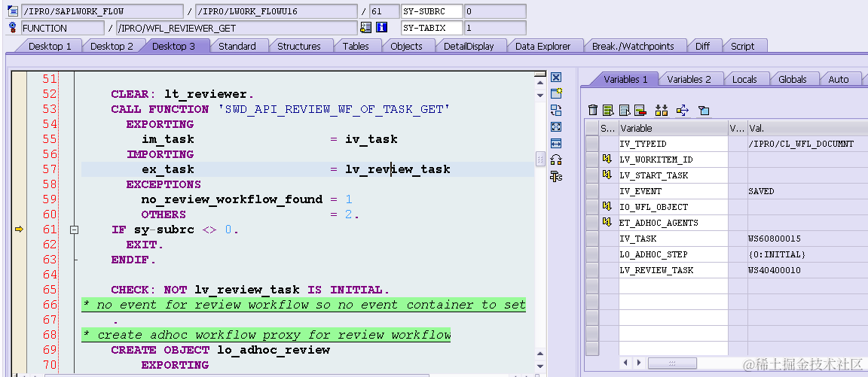Image resolution: width=868 pixels, height=377 pixels.
Task: Open the Tables tab
Action: (x=356, y=47)
